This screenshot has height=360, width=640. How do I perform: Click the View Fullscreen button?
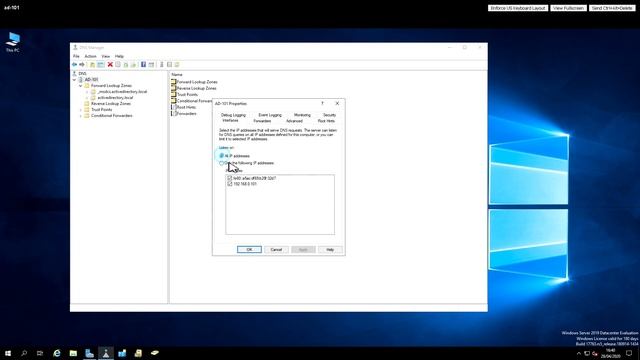568,8
